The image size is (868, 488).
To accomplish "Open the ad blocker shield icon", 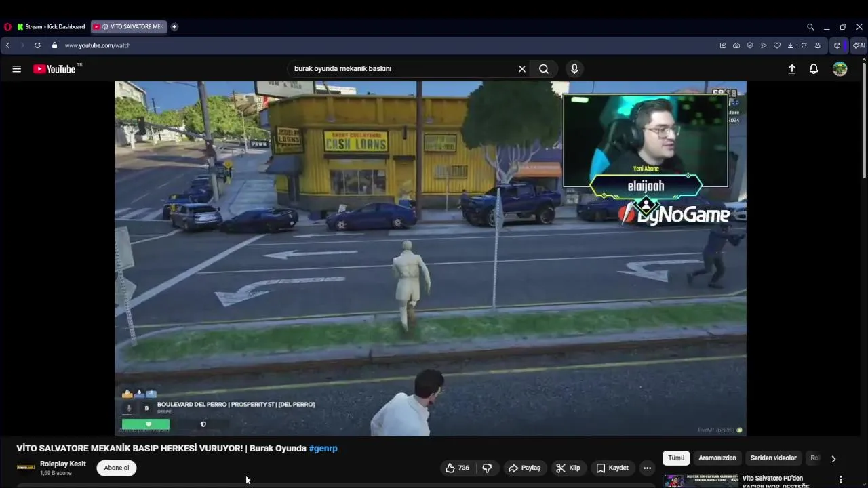I will (x=750, y=45).
